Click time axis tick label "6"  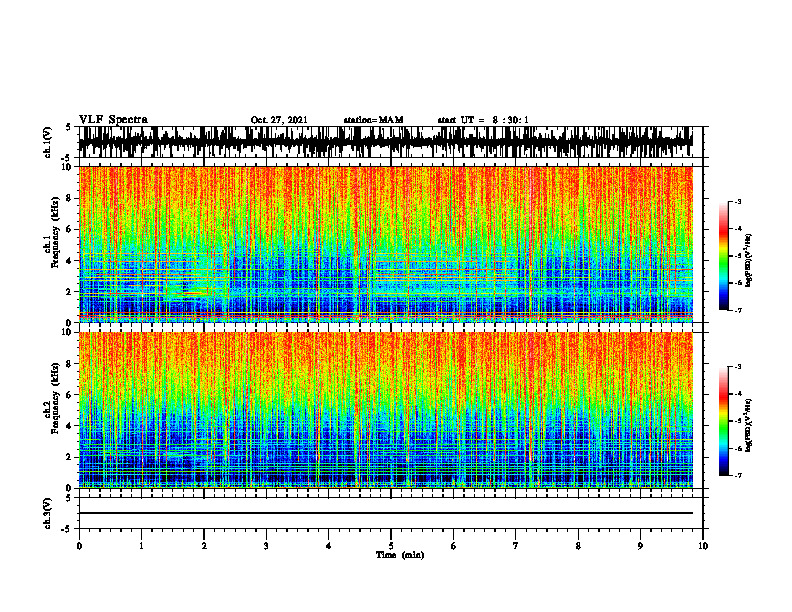coord(454,546)
